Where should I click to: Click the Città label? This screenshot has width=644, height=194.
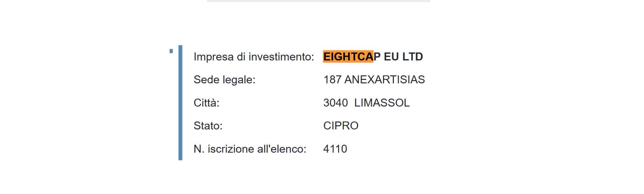[x=206, y=103]
